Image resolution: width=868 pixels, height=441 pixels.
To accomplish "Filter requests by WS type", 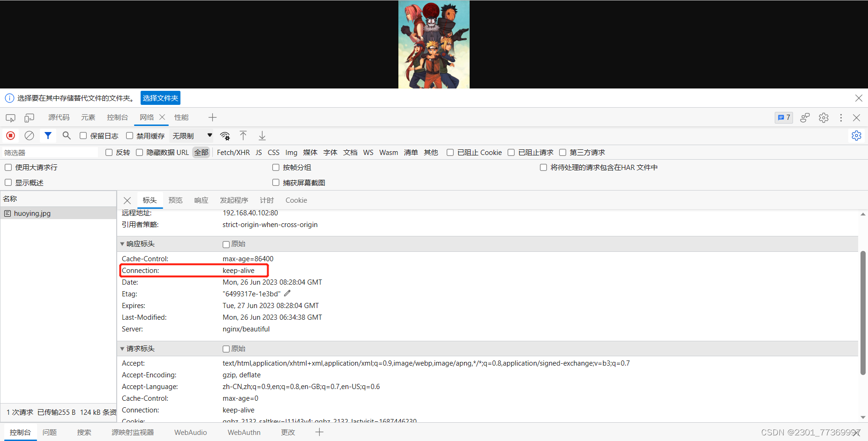I will click(x=368, y=153).
